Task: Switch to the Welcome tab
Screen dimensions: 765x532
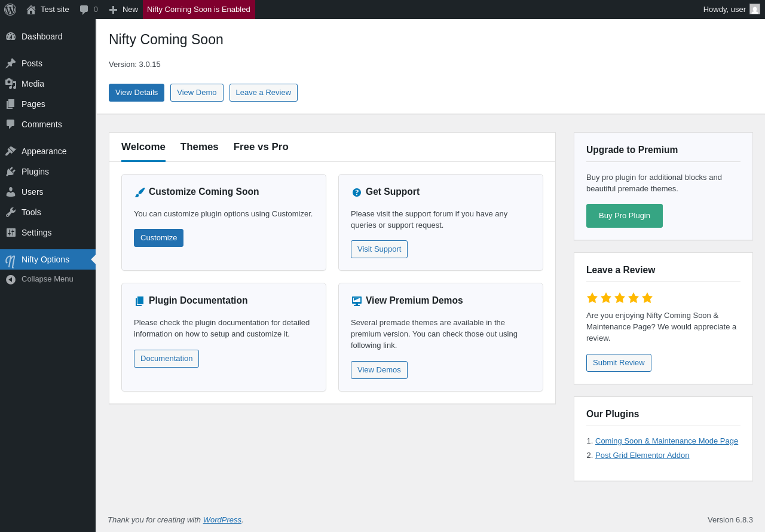Action: 143,147
